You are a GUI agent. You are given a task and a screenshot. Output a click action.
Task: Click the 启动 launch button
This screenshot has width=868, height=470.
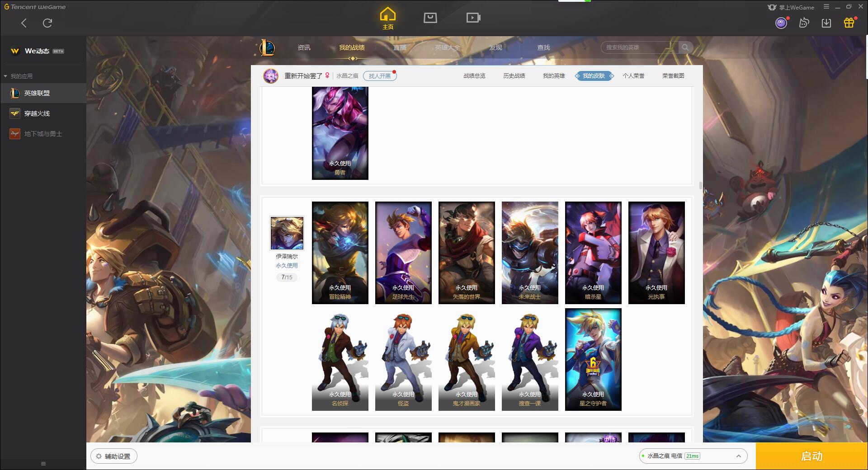point(811,456)
